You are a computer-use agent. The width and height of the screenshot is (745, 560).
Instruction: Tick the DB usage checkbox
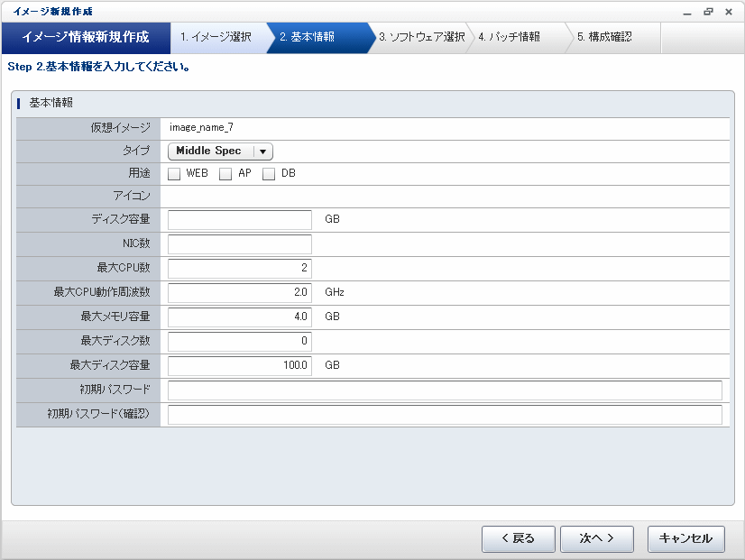click(x=269, y=174)
